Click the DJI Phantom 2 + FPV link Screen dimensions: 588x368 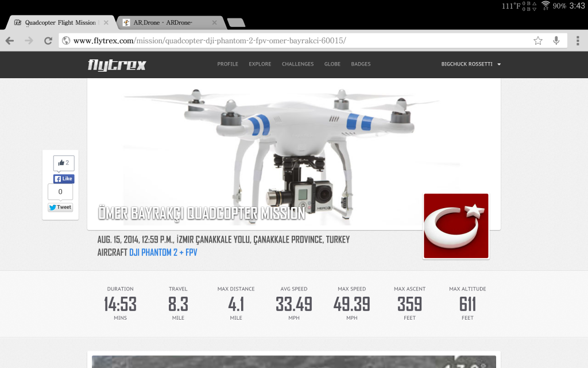(x=163, y=252)
